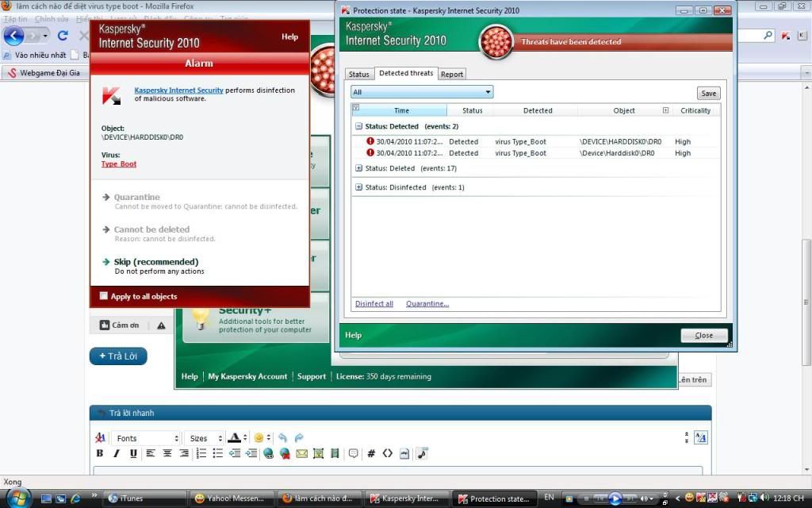Align text left in reply editor
The width and height of the screenshot is (812, 508).
(x=150, y=453)
